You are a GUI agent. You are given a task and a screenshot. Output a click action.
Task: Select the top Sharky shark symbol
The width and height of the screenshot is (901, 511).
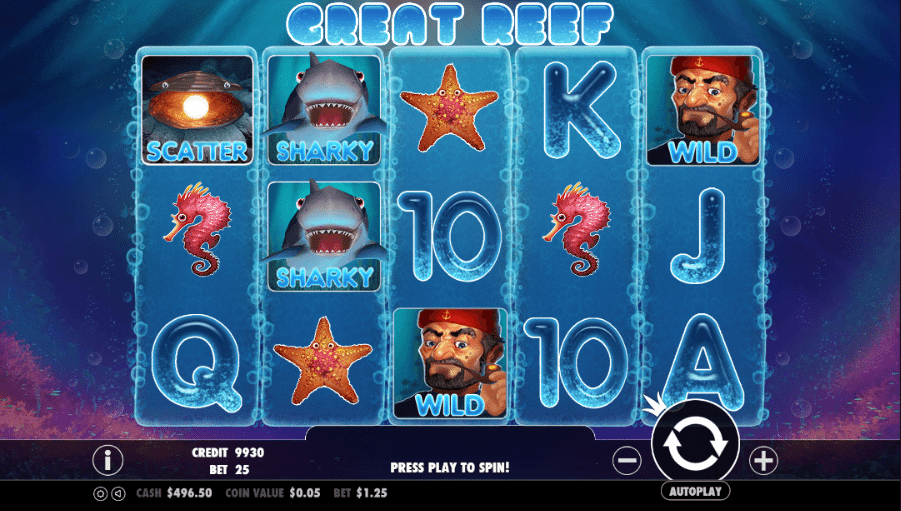[325, 109]
